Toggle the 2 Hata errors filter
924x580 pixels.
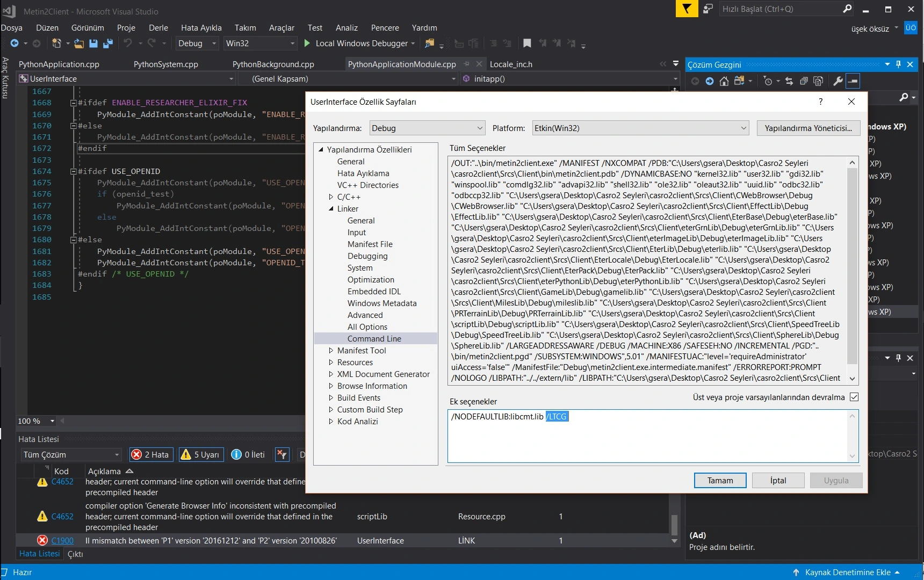(x=151, y=455)
